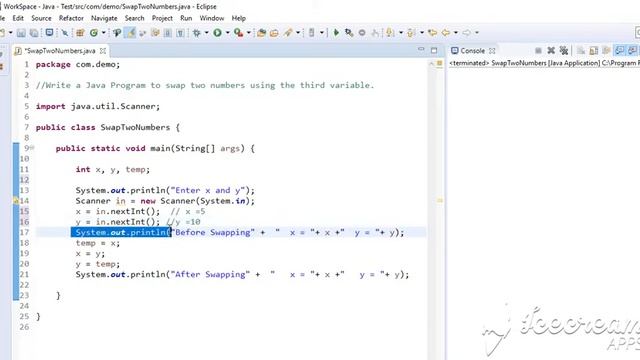Open the Help menu
The width and height of the screenshot is (640, 360).
coord(238,18)
